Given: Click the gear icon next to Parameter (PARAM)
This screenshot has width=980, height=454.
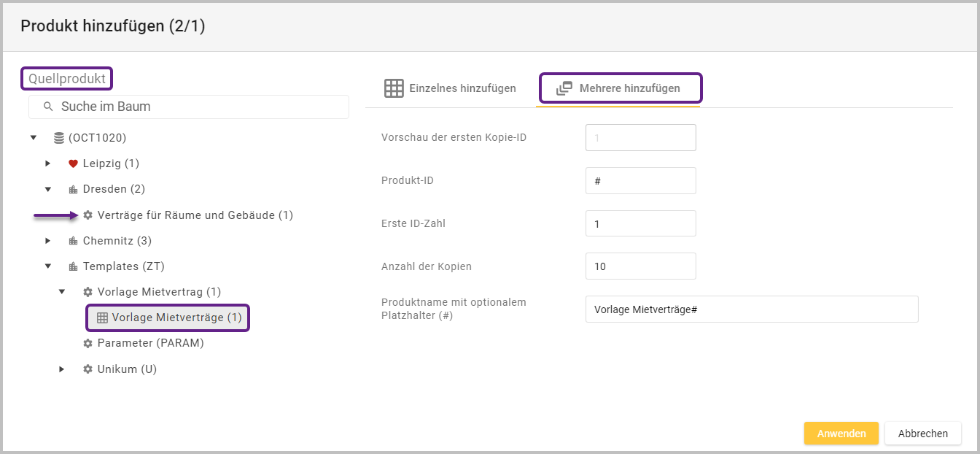Looking at the screenshot, I should 87,343.
